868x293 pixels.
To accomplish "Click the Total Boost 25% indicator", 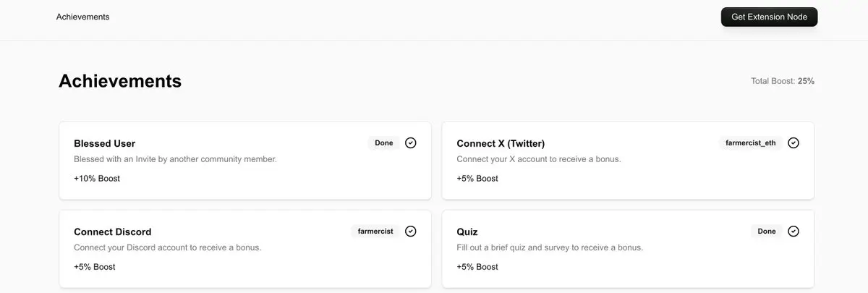I will (783, 81).
